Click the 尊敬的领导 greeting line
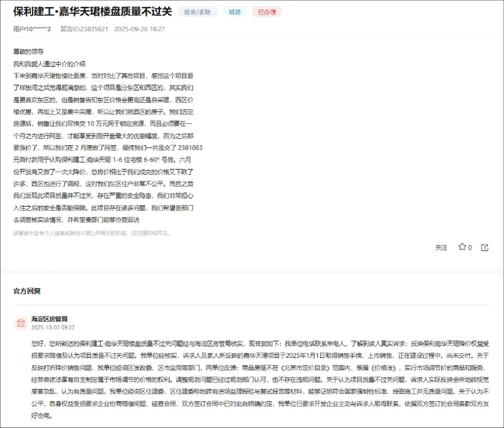Screen dimensions: 504x428 tap(28, 52)
